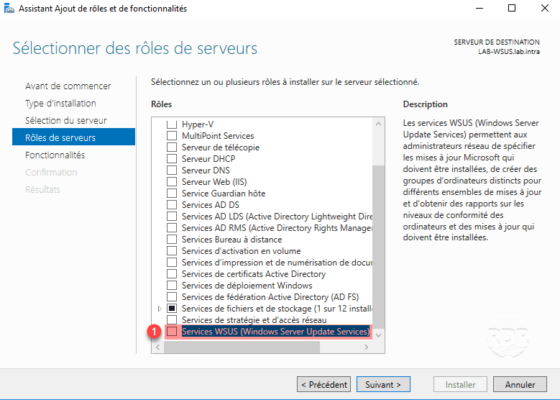The height and width of the screenshot is (400, 560).
Task: Check the Services AD DS checkbox
Action: click(172, 205)
